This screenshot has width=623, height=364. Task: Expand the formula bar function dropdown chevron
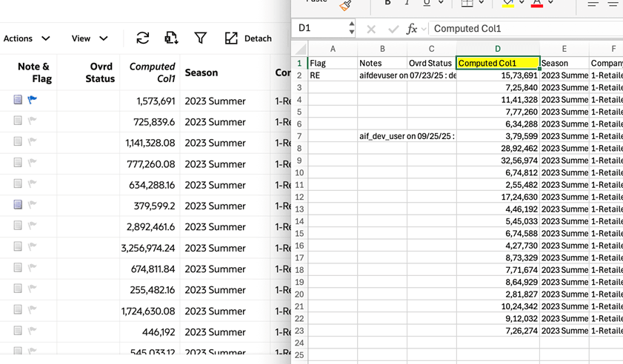pos(424,29)
